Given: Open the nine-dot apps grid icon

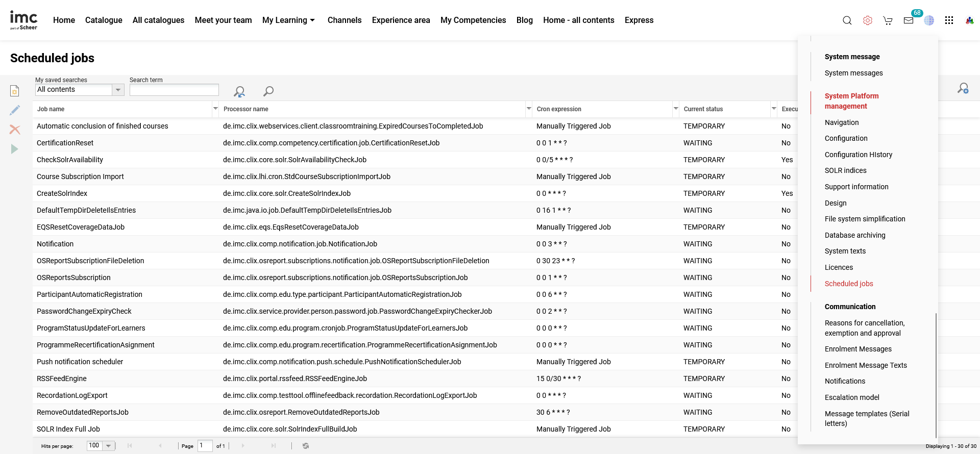Looking at the screenshot, I should pos(949,20).
